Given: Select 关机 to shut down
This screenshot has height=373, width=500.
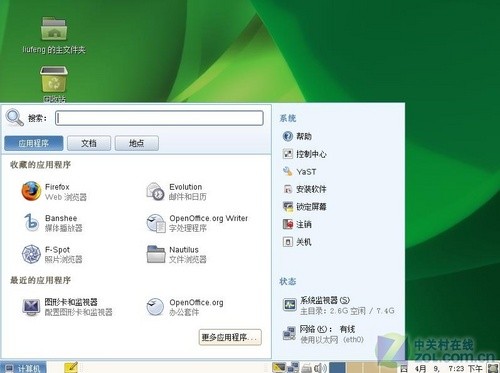Looking at the screenshot, I should point(297,242).
